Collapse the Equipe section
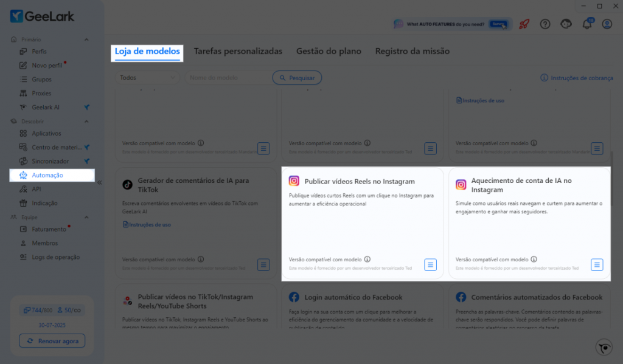The height and width of the screenshot is (364, 623). (x=86, y=217)
